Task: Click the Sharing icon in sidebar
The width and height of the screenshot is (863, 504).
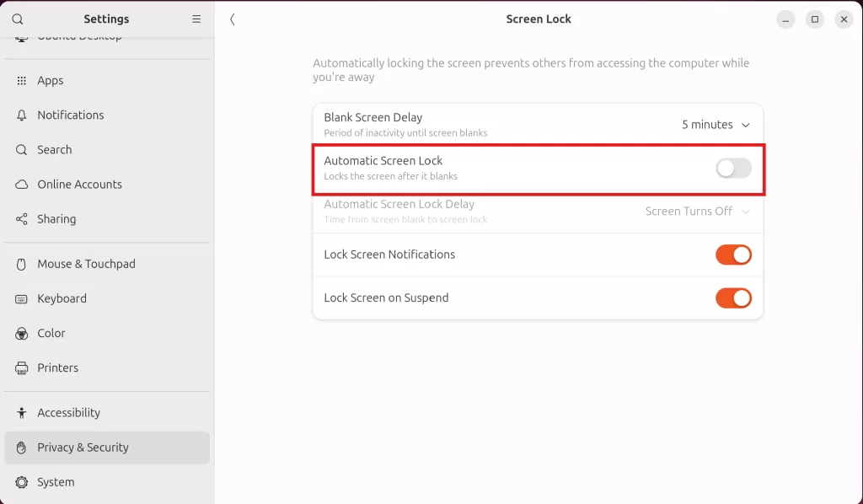Action: 22,219
